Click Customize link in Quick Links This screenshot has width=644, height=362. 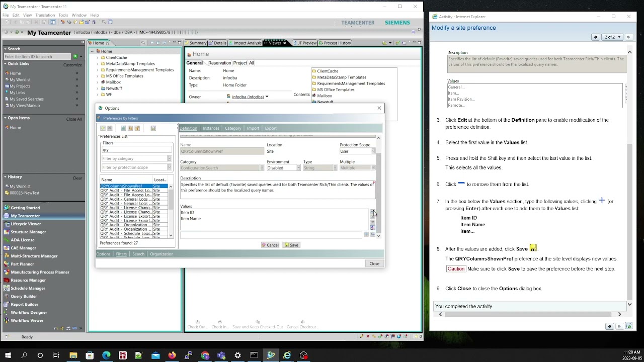click(x=72, y=65)
